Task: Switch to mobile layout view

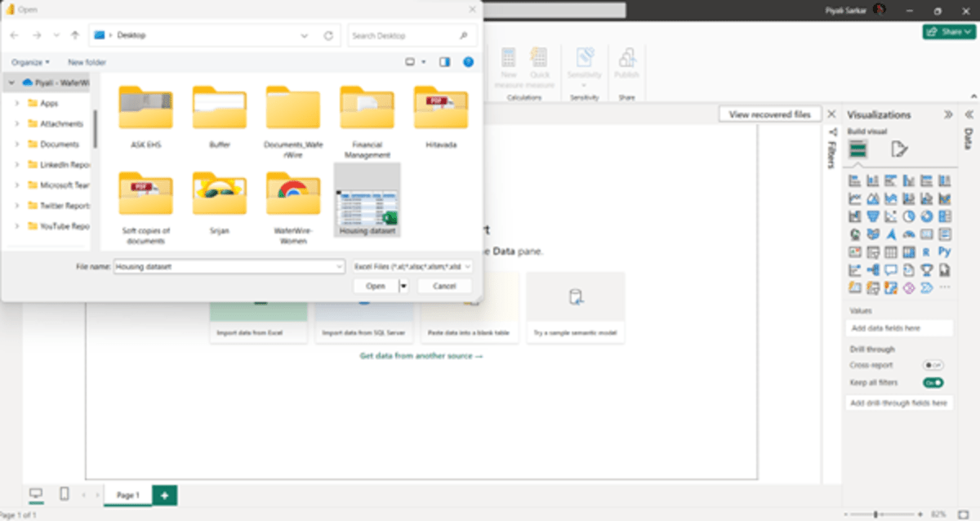Action: click(x=65, y=494)
